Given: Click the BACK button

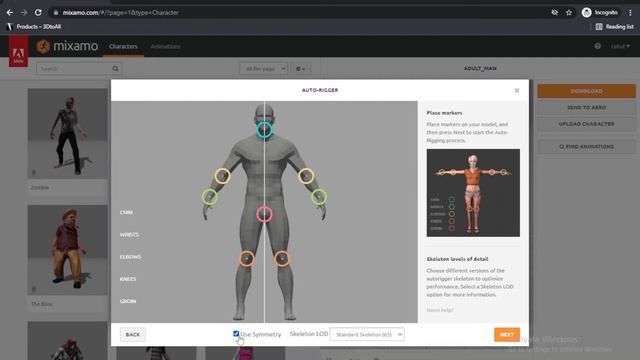Looking at the screenshot, I should pyautogui.click(x=133, y=334).
